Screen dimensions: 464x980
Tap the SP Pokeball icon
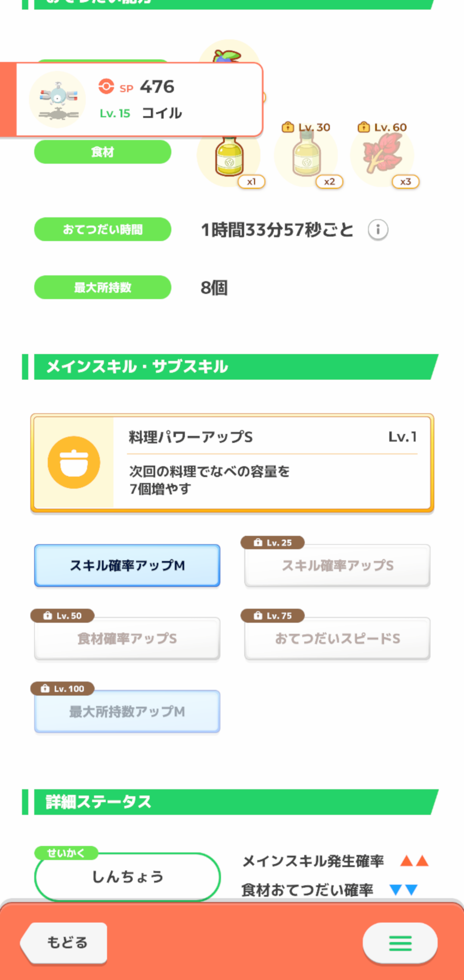106,87
